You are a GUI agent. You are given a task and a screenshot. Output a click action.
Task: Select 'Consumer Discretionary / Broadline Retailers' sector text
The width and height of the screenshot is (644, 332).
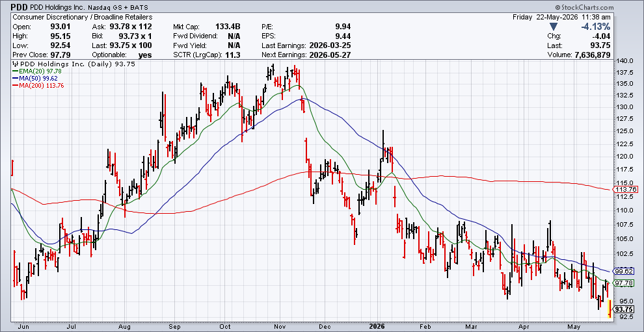tap(83, 18)
